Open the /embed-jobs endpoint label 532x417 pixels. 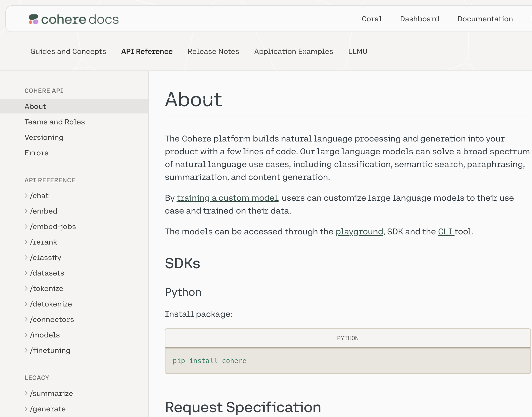tap(53, 227)
